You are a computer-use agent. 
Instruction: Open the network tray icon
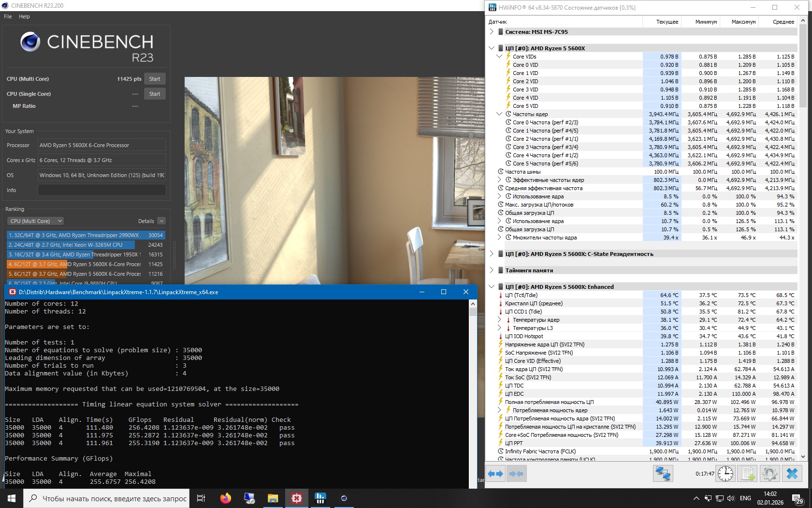tap(719, 498)
